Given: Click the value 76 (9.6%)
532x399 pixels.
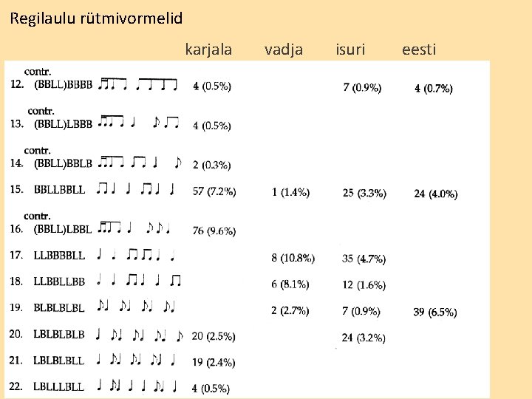Looking at the screenshot, I should tap(214, 231).
